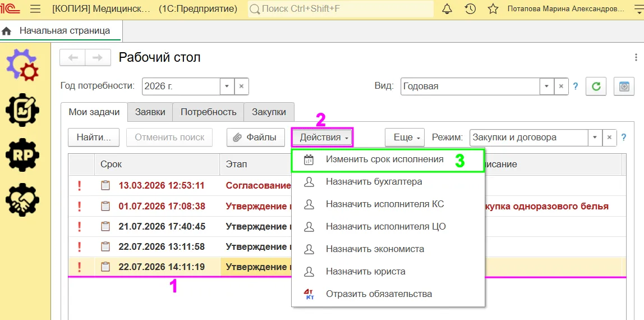Click the clipboard icon in 21.07.2026 row
This screenshot has height=320, width=644.
(106, 226)
